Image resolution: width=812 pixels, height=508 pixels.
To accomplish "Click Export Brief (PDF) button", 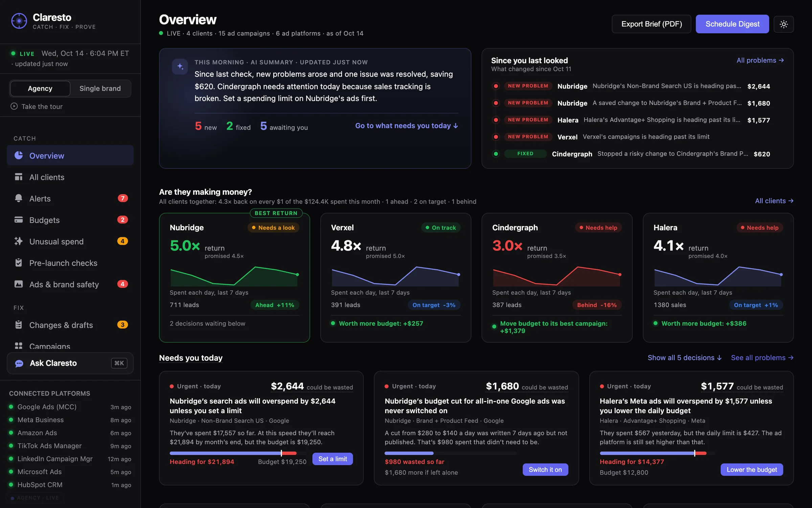I will click(x=651, y=24).
